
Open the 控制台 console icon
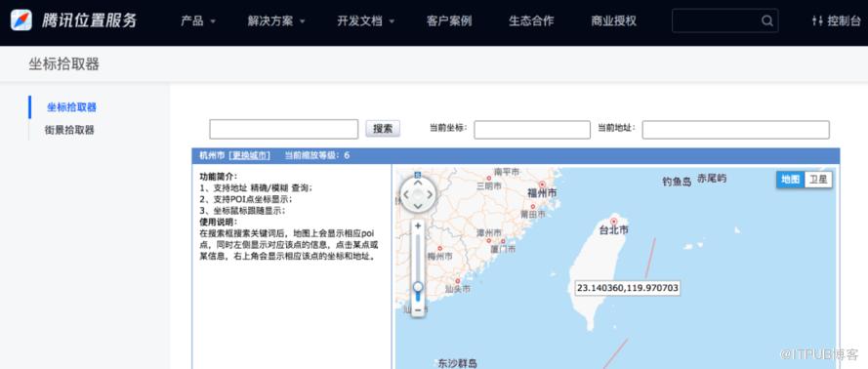[817, 21]
